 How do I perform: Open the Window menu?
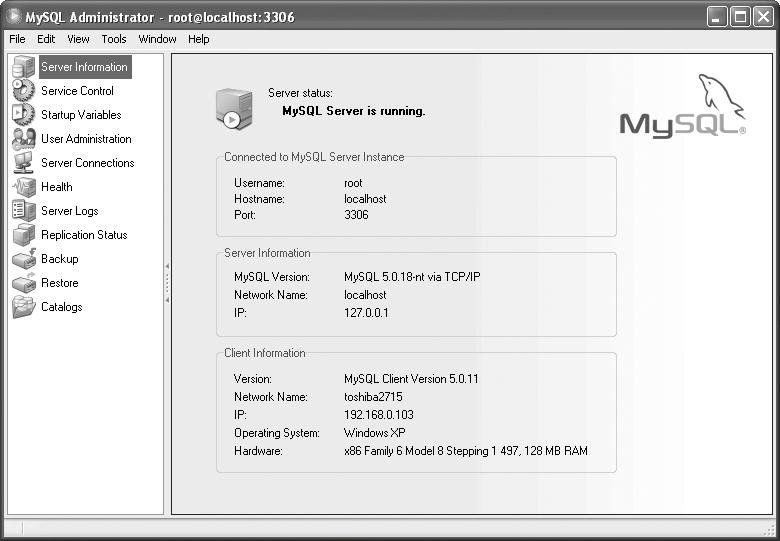pyautogui.click(x=157, y=39)
